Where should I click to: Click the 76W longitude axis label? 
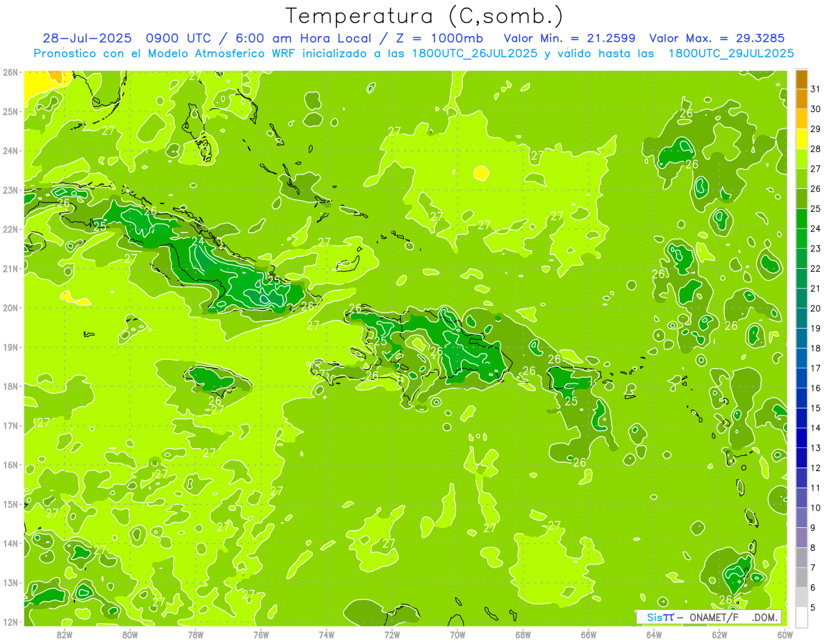pyautogui.click(x=261, y=634)
